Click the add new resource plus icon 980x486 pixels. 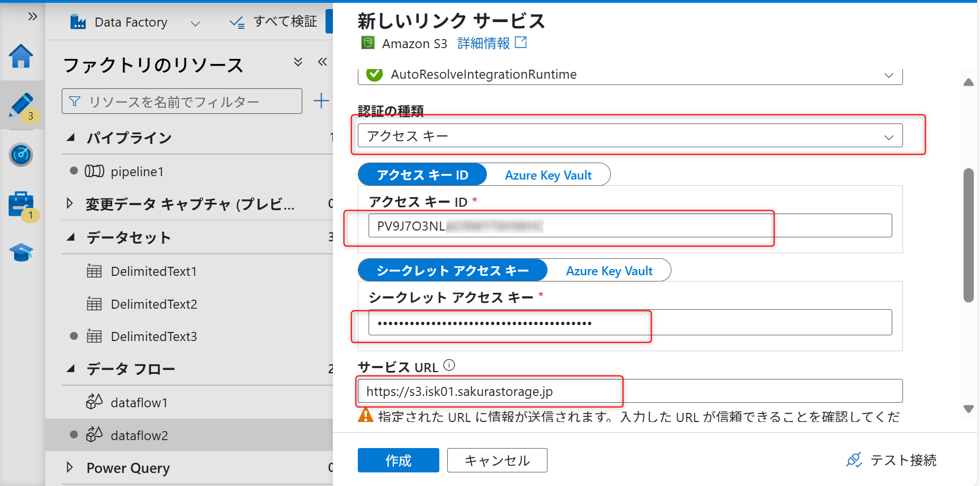321,101
